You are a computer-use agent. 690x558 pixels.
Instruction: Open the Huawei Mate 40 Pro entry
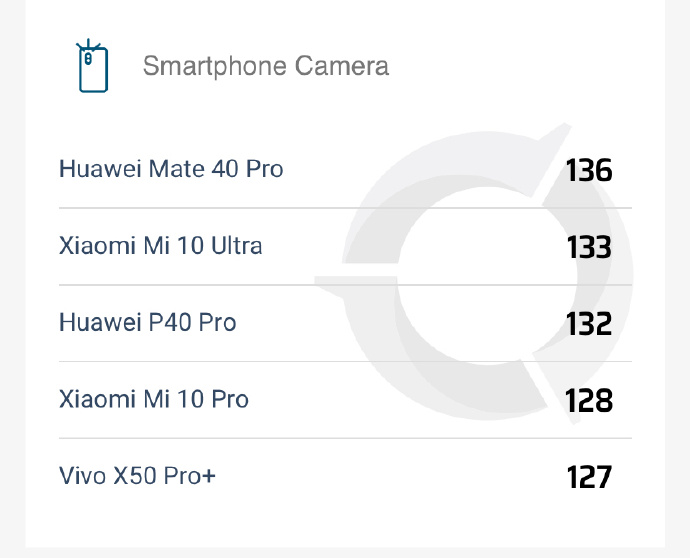pos(171,169)
